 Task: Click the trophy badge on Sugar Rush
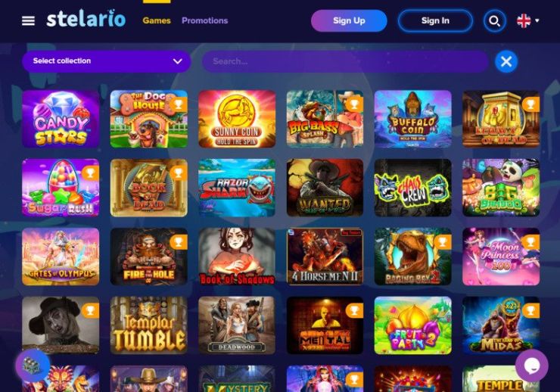click(90, 173)
